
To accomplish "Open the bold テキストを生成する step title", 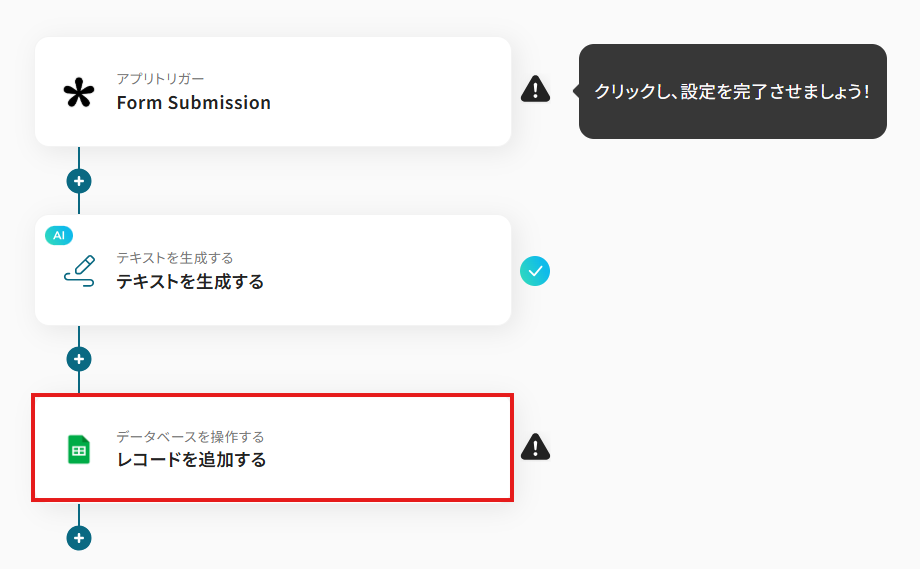I will pyautogui.click(x=190, y=282).
